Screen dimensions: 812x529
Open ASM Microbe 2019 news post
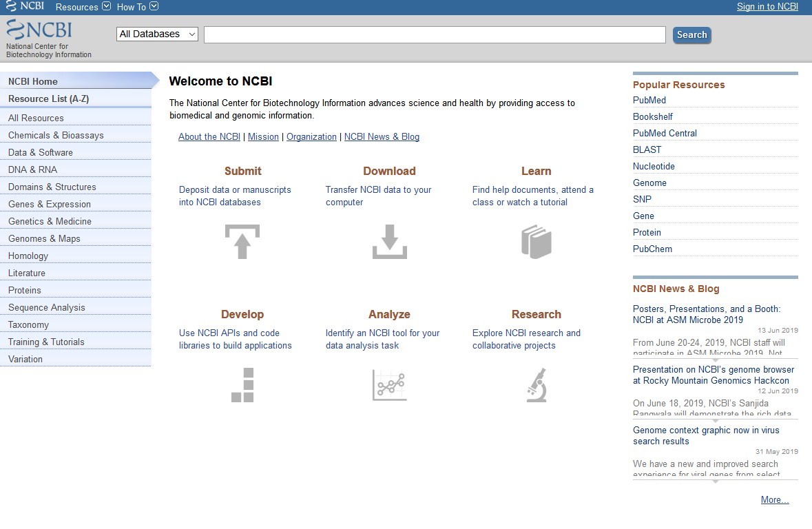[707, 315]
